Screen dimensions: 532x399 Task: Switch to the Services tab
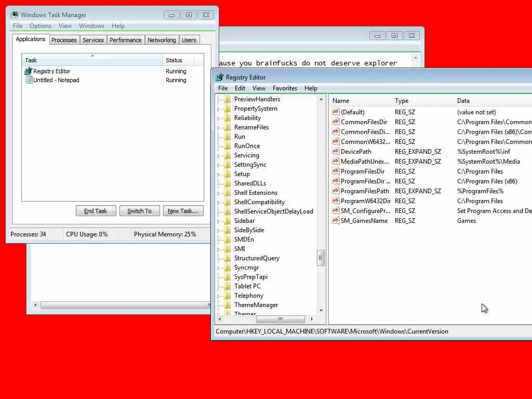[x=93, y=40]
